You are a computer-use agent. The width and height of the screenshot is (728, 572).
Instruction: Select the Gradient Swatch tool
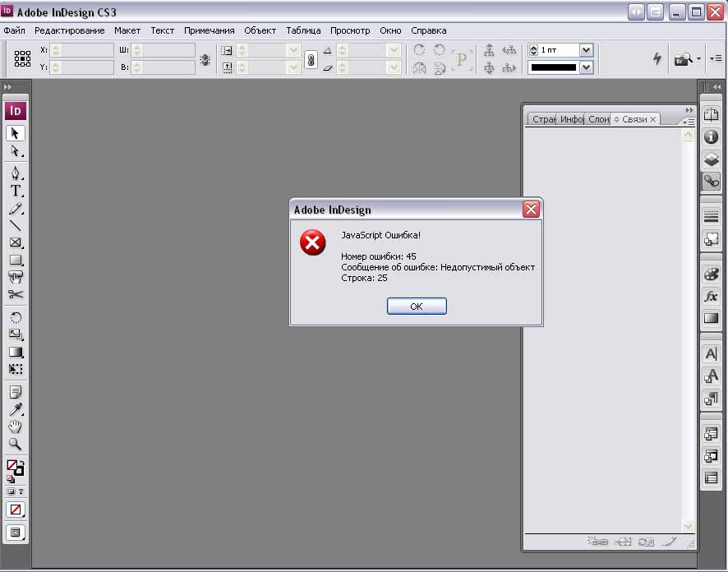click(16, 352)
